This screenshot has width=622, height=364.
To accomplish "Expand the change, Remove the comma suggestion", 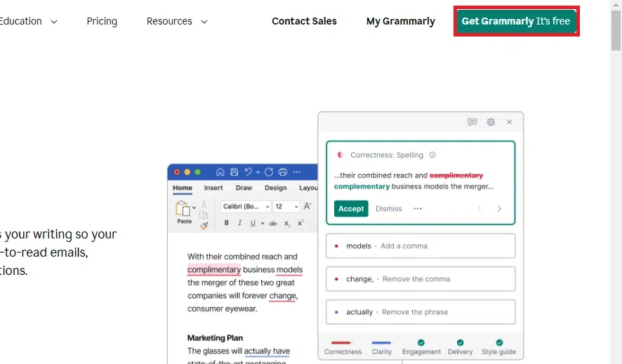I will coord(421,279).
